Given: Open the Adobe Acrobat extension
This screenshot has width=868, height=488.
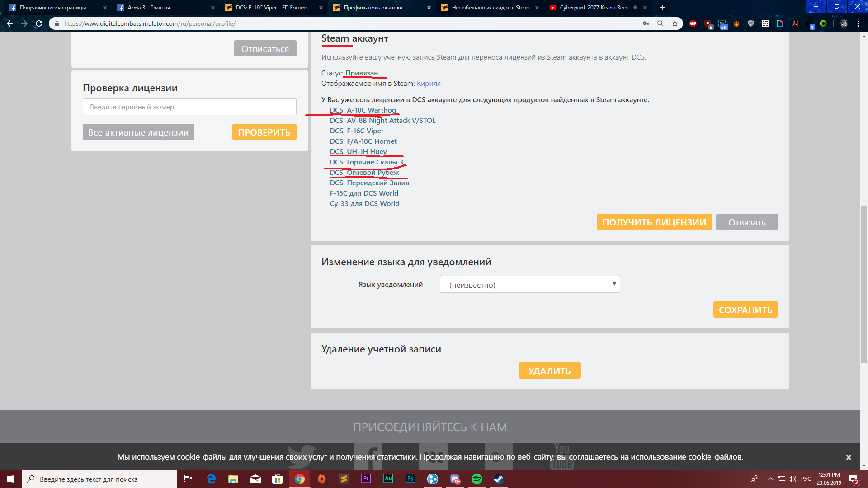Looking at the screenshot, I should pyautogui.click(x=794, y=23).
